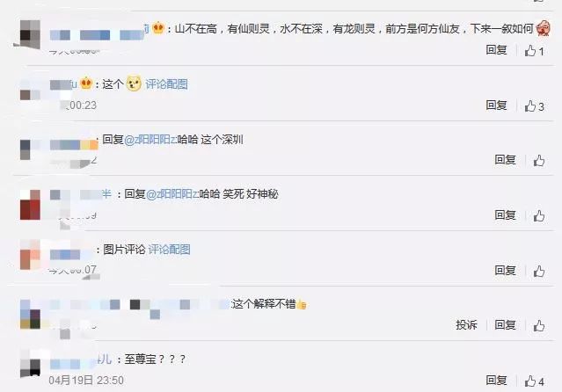Open avatar of 笑死 好神秘 commenter
Image resolution: width=562 pixels, height=392 pixels.
(x=30, y=205)
